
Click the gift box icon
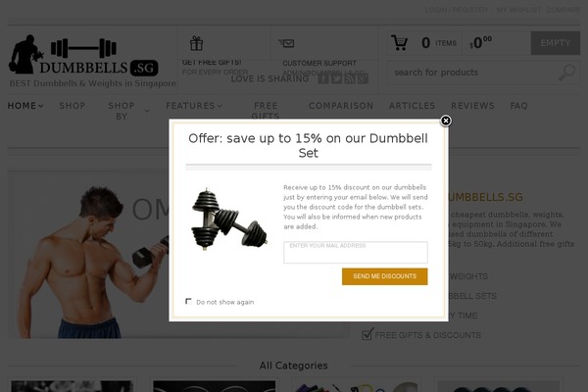click(196, 43)
